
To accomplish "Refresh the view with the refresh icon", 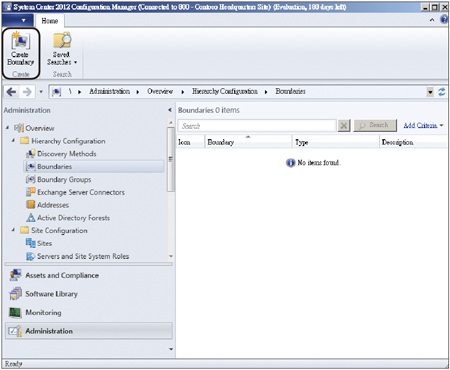I will point(442,92).
